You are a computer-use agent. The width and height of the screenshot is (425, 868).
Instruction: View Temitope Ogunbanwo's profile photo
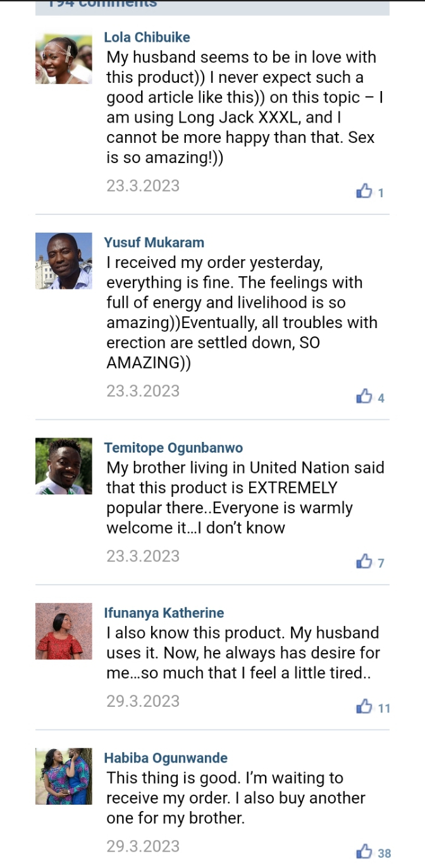[64, 467]
